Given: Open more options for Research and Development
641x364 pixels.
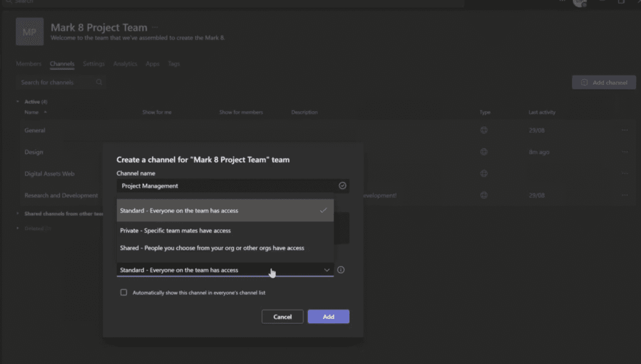Looking at the screenshot, I should 625,195.
